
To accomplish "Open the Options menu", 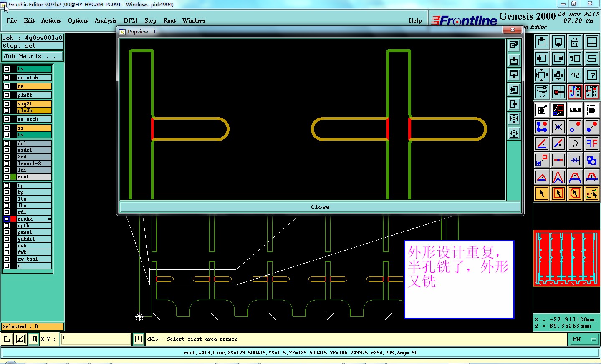I will pyautogui.click(x=78, y=20).
